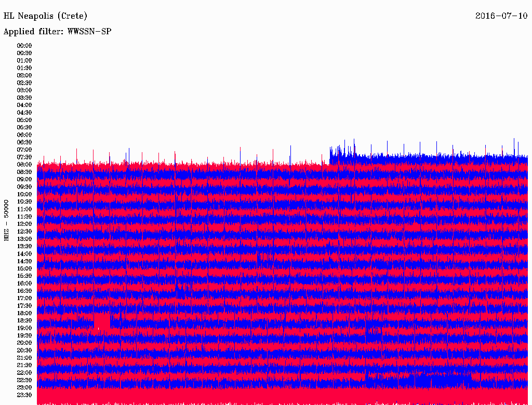Click the date 2016-07-10 label
Screen dimensions: 532x405
501,16
